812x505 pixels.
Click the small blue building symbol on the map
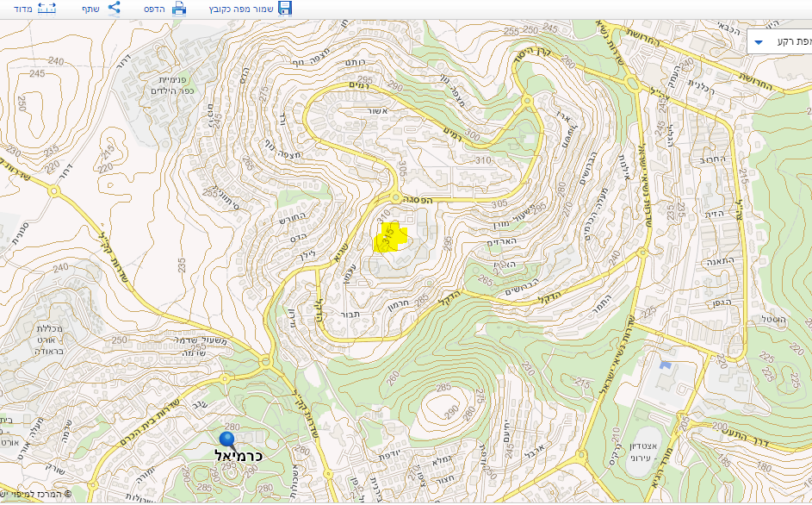coord(664,366)
